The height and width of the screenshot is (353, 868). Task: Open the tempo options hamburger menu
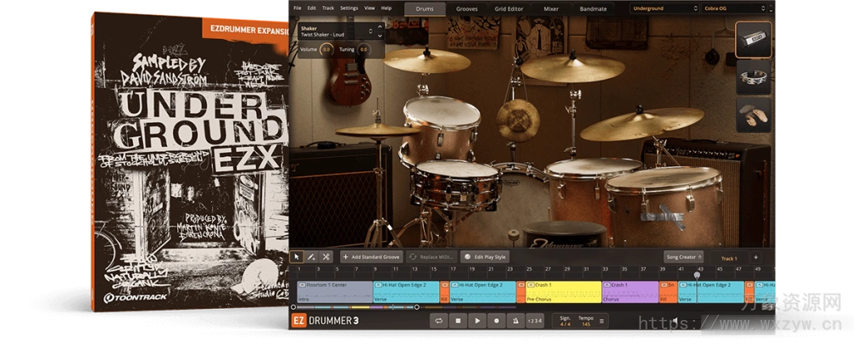click(602, 321)
